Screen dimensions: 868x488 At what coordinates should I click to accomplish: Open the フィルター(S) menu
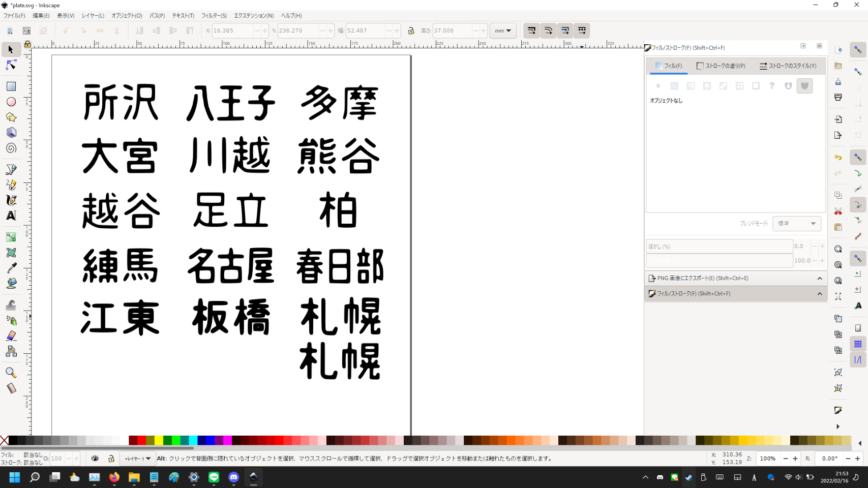tap(214, 16)
